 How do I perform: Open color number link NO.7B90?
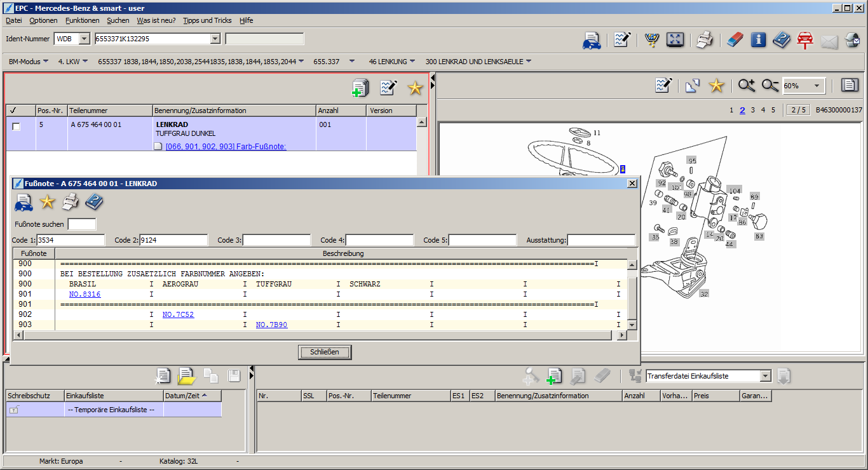click(x=272, y=325)
